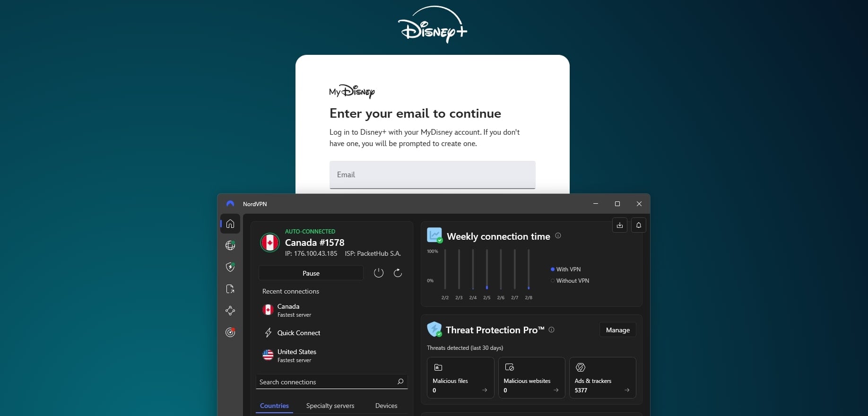This screenshot has height=416, width=868.
Task: Open the NordVPN Home sidebar icon
Action: coord(230,224)
